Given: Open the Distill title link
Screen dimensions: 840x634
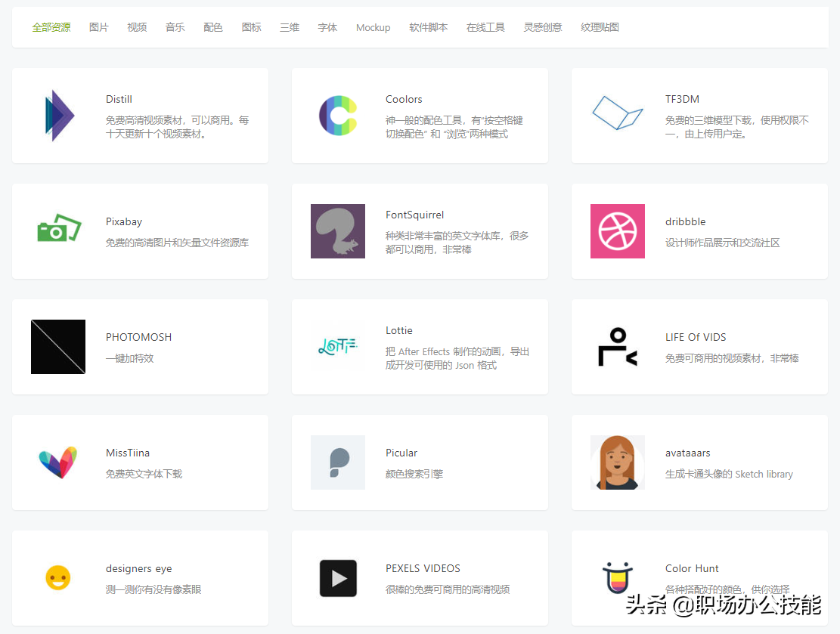Looking at the screenshot, I should (x=119, y=99).
